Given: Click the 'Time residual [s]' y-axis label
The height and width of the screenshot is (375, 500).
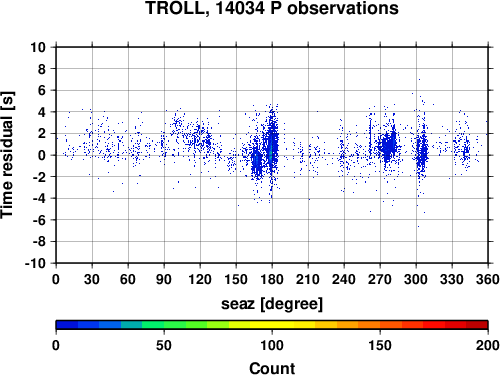Looking at the screenshot, I should pos(7,155).
